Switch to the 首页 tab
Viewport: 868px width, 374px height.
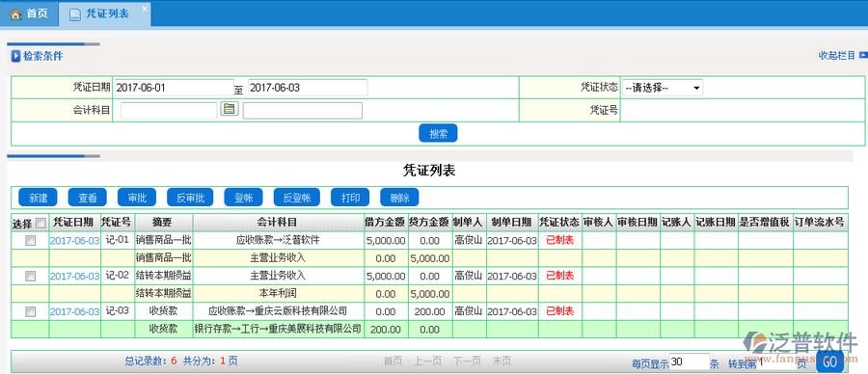(29, 14)
